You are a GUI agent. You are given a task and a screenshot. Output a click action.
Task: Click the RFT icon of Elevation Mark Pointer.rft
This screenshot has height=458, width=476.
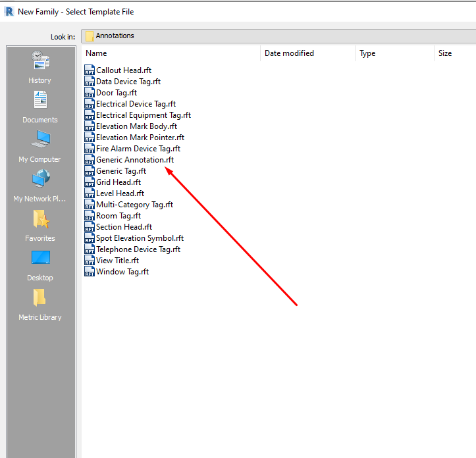pyautogui.click(x=90, y=138)
